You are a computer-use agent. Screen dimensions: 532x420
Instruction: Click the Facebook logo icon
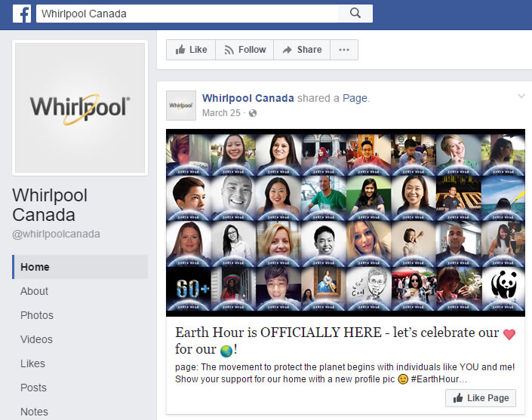point(22,14)
